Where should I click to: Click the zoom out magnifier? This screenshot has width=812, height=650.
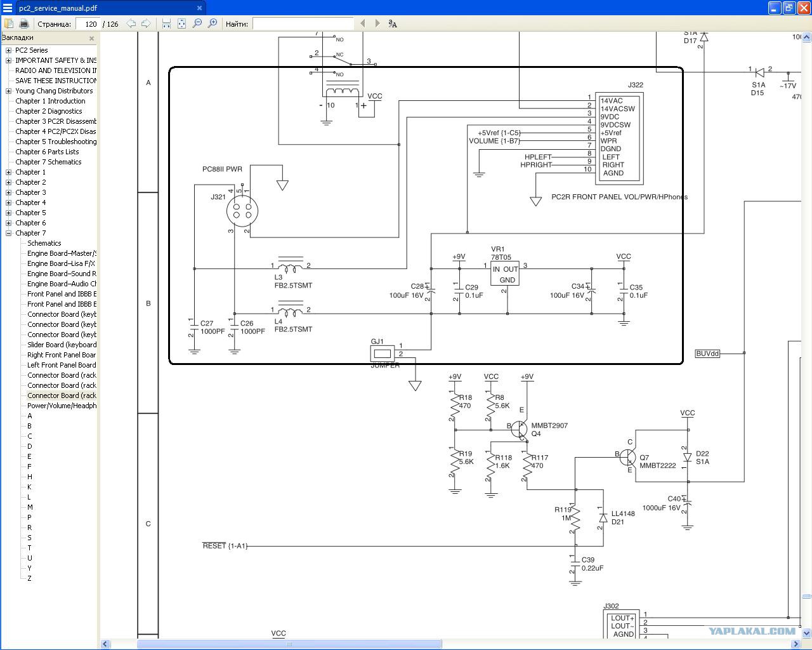point(197,23)
